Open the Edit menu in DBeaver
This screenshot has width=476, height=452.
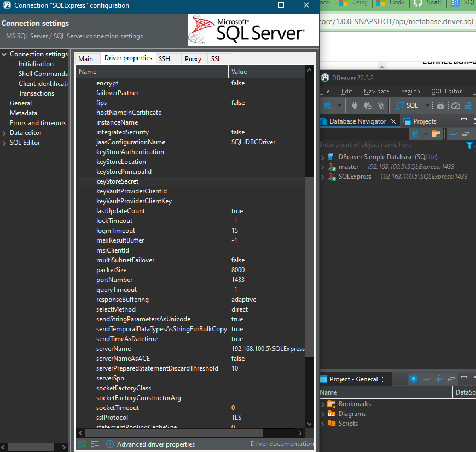tap(347, 91)
